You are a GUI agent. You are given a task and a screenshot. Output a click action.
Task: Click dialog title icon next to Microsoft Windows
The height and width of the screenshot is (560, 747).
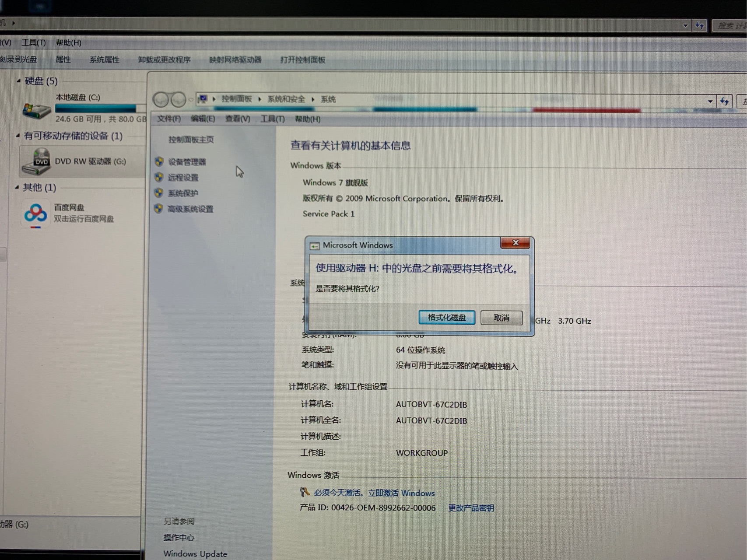pyautogui.click(x=315, y=246)
